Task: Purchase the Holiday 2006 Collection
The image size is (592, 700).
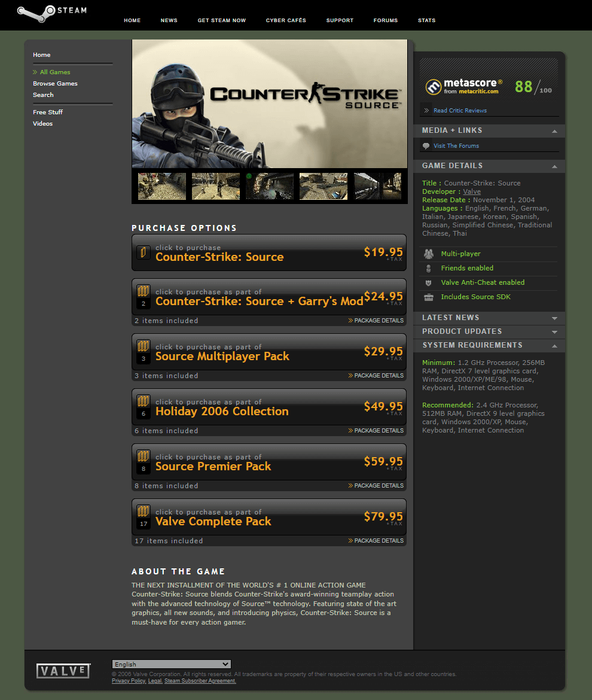Action: [x=269, y=406]
